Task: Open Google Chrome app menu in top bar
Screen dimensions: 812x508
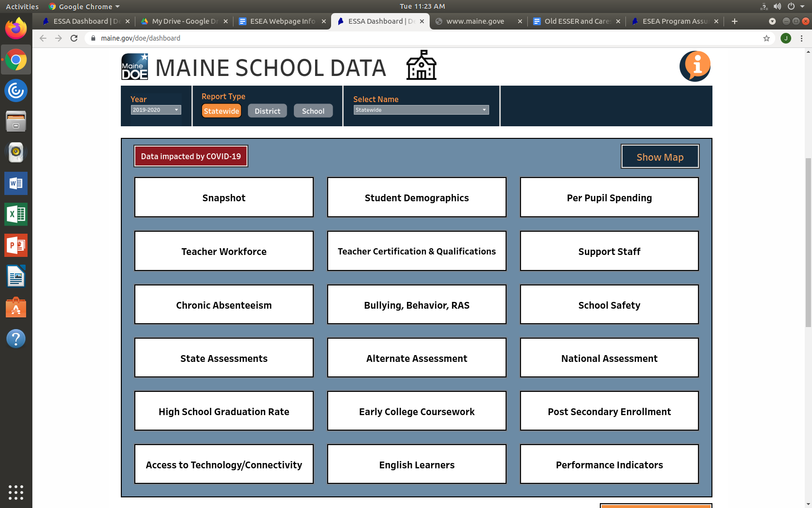Action: click(x=84, y=6)
